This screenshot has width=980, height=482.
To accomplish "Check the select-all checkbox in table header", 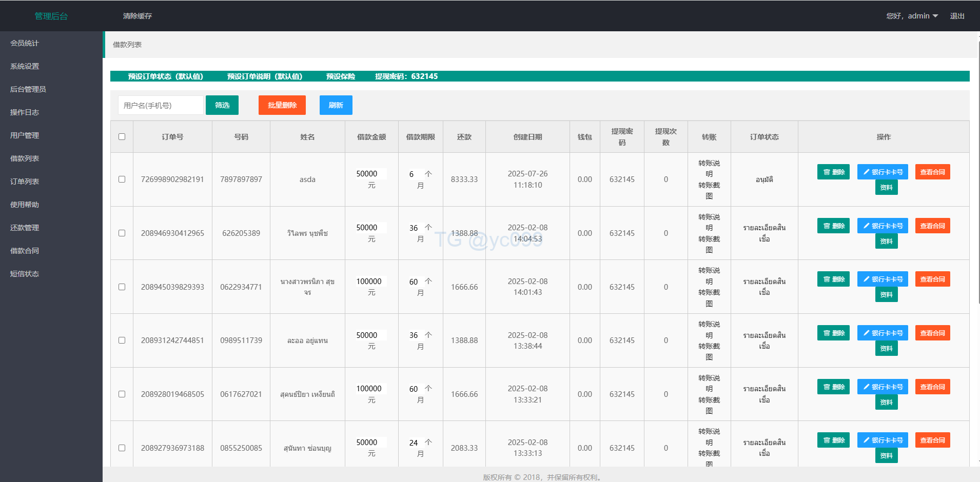I will pos(122,136).
